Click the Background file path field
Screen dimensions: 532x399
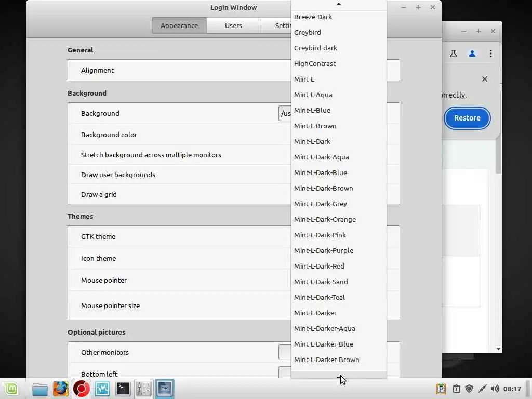pos(285,114)
